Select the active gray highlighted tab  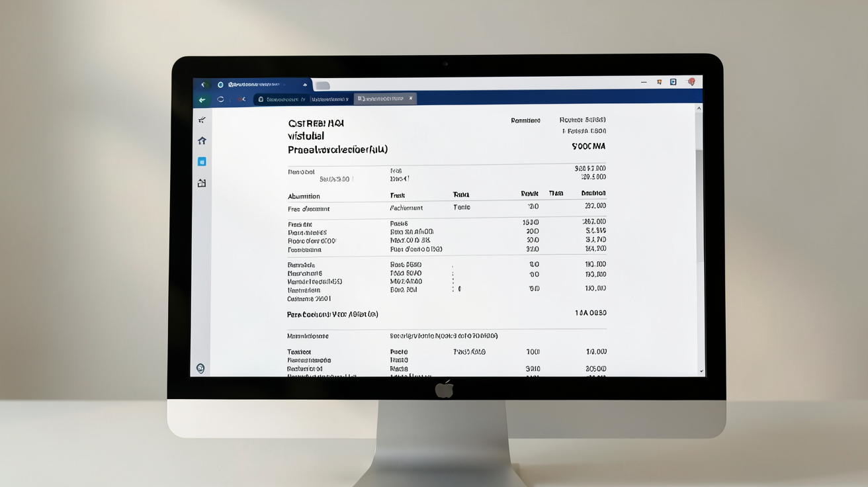pos(385,99)
